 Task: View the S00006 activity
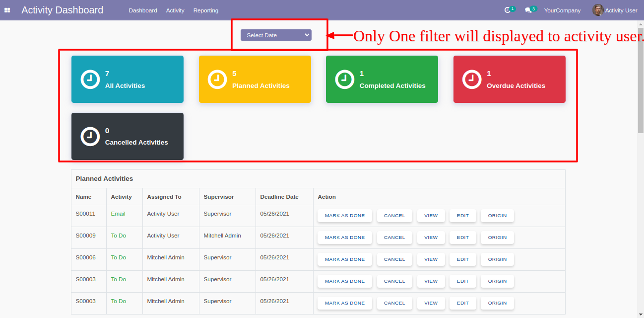(x=431, y=259)
